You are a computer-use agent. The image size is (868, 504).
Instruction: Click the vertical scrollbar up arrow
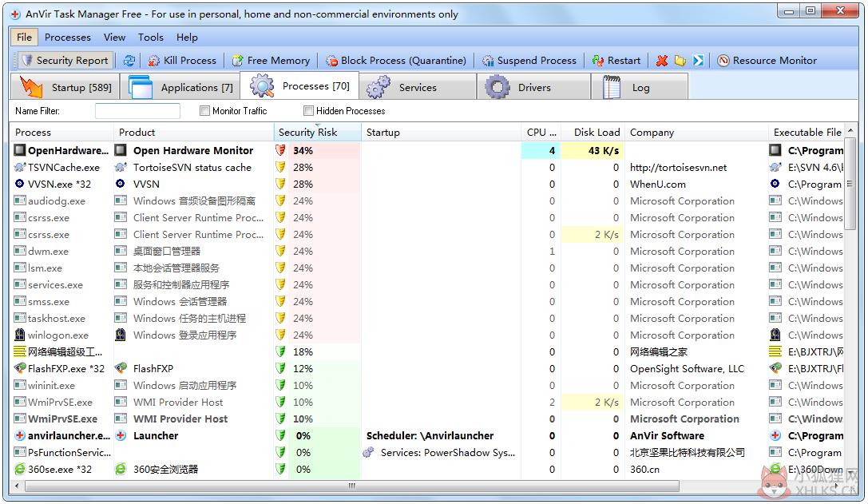coord(850,131)
